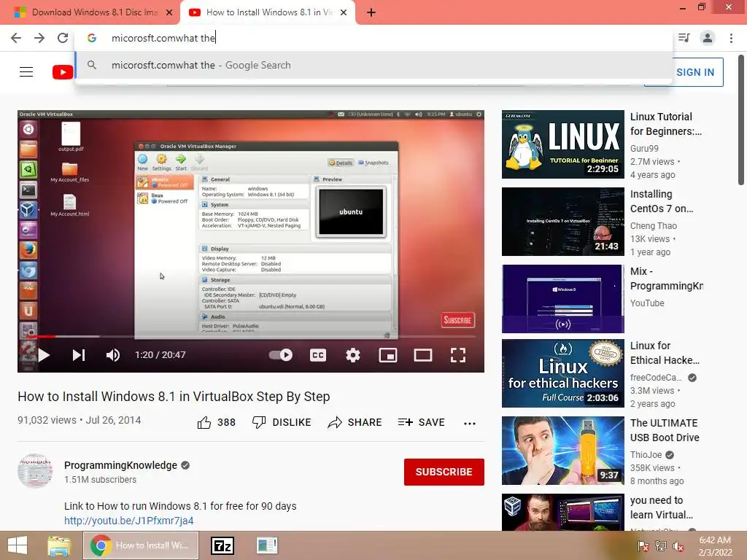Open muted volume tray icon
Screen dimensions: 747x560
click(678, 546)
